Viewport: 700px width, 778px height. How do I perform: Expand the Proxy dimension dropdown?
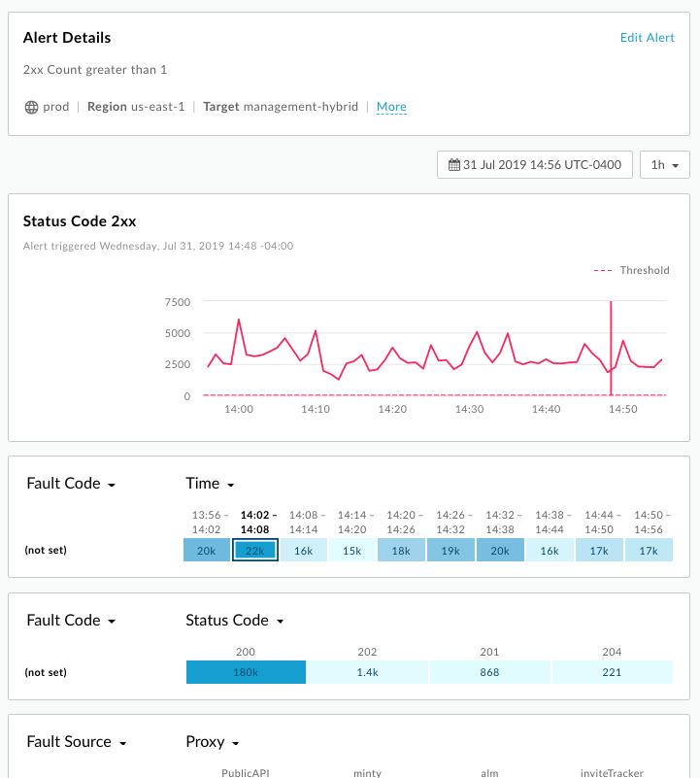[212, 742]
